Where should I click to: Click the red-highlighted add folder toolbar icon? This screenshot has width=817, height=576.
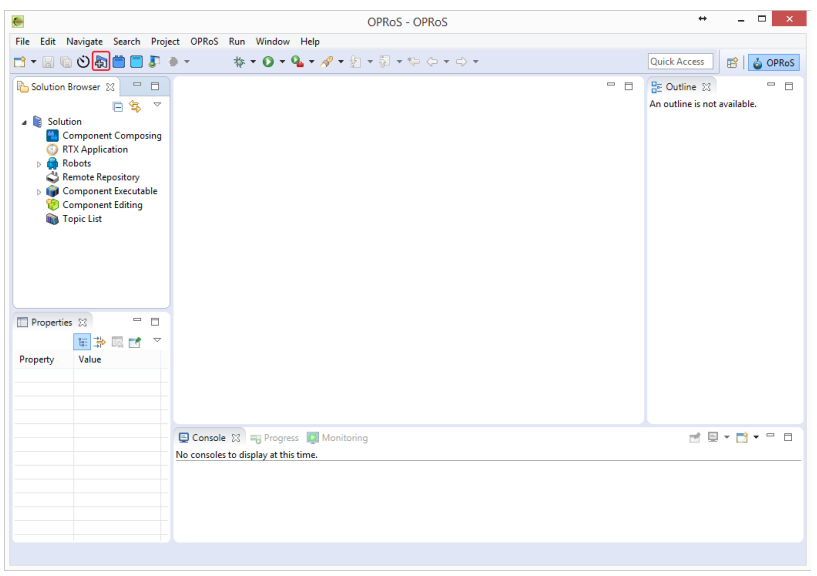(101, 62)
